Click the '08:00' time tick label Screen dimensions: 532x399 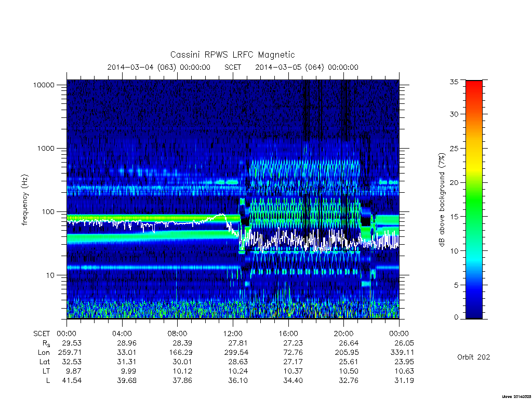(178, 334)
